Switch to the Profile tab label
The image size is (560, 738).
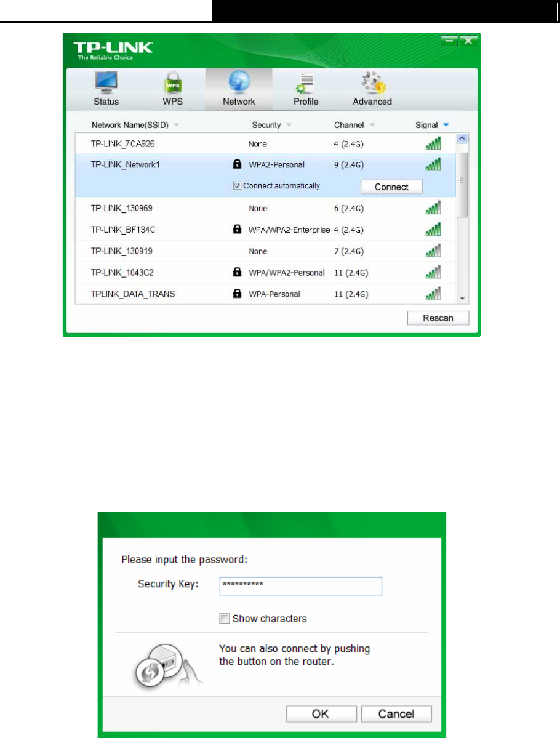point(306,102)
